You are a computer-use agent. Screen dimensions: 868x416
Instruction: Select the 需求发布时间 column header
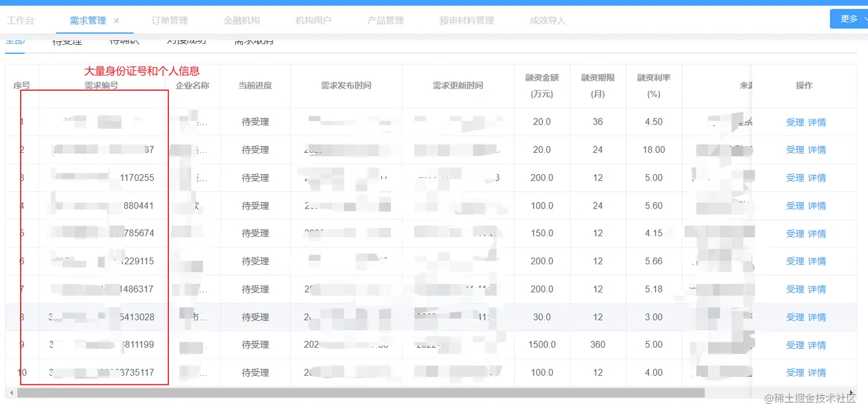click(346, 86)
